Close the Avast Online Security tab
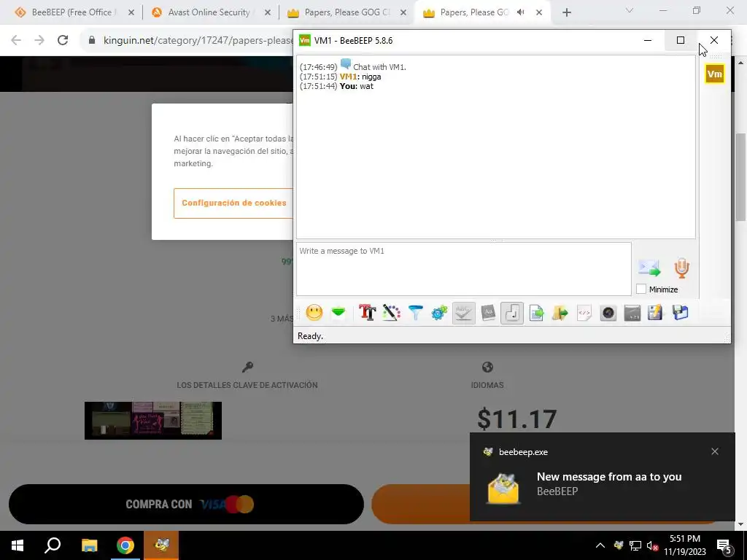Image resolution: width=747 pixels, height=560 pixels. click(x=268, y=13)
